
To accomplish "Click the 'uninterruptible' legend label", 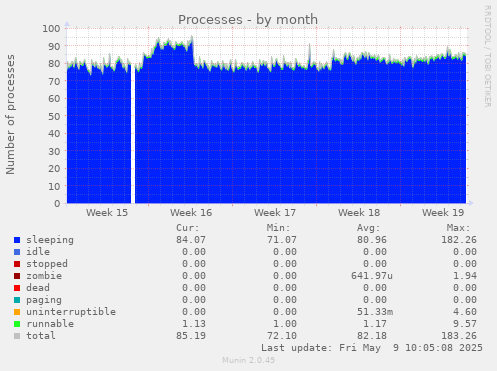I will coord(71,312).
